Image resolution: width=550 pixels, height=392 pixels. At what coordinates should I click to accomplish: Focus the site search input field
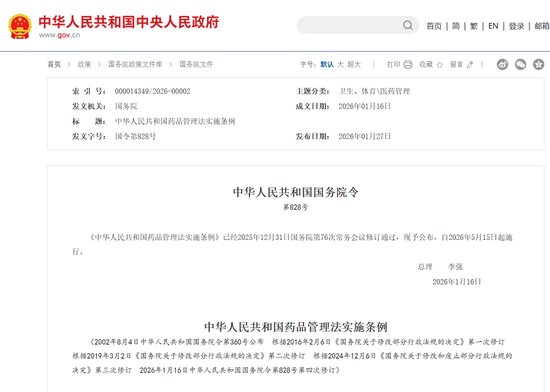click(x=350, y=25)
